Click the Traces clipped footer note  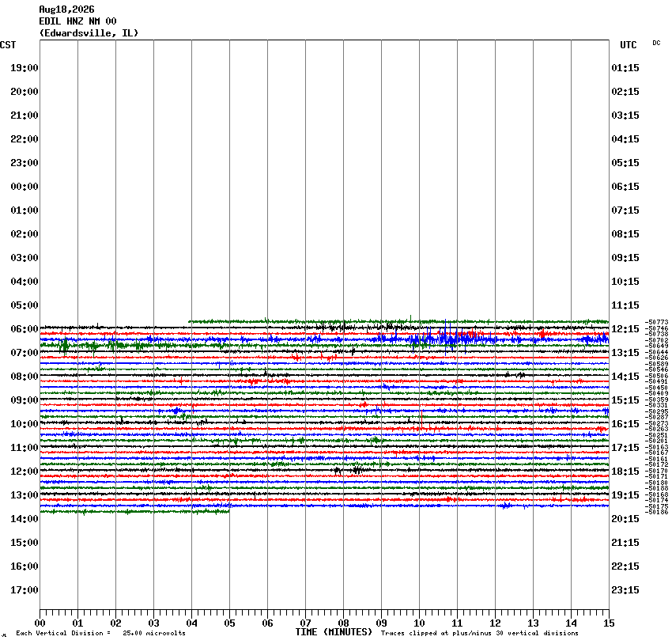[480, 633]
